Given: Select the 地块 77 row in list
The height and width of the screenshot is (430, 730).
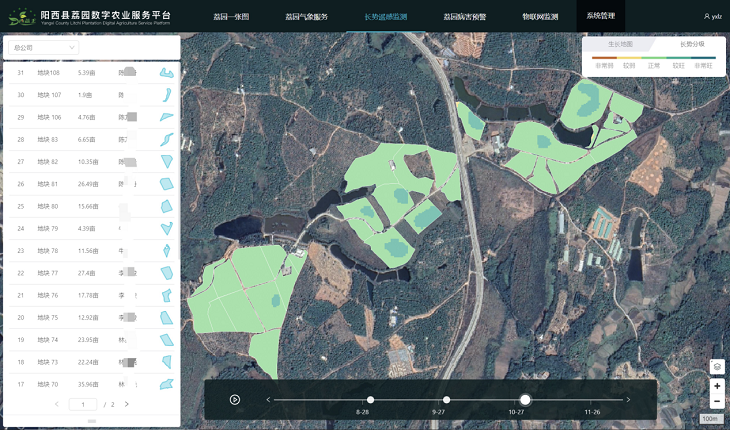Looking at the screenshot, I should point(90,273).
